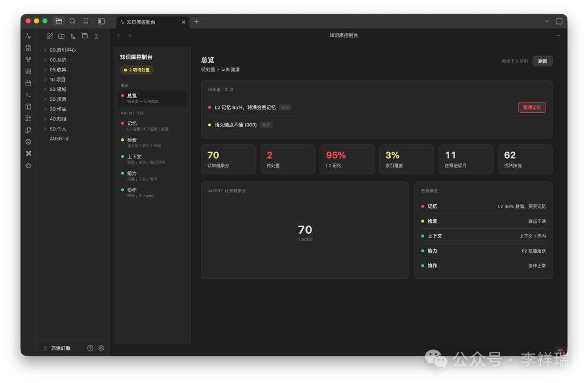Add a new tab with plus
The height and width of the screenshot is (383, 588).
pos(196,21)
